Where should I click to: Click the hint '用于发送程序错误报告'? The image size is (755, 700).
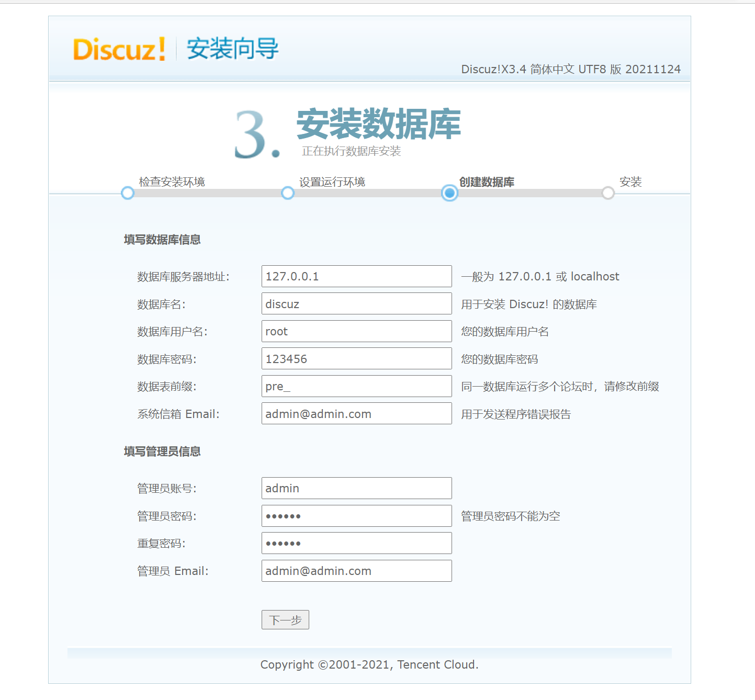(x=516, y=414)
